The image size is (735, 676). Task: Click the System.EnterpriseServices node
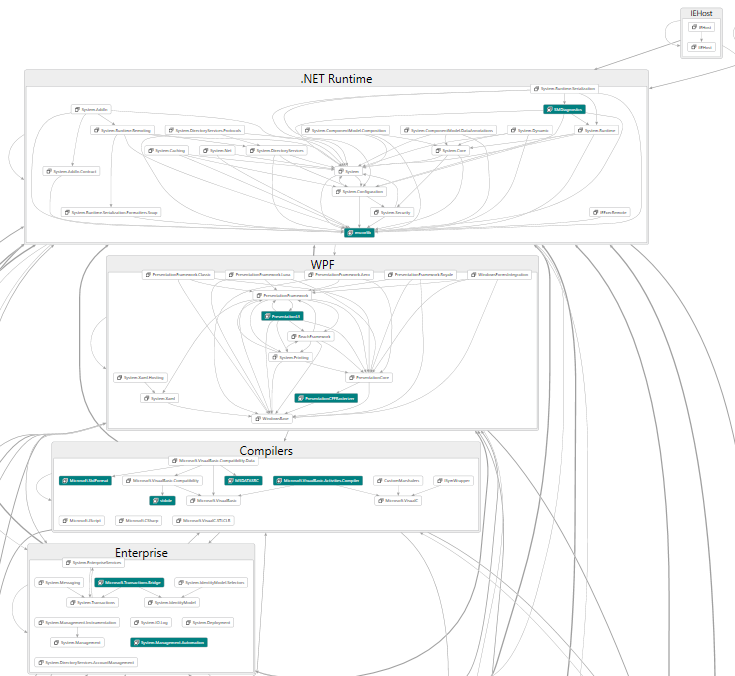click(94, 563)
